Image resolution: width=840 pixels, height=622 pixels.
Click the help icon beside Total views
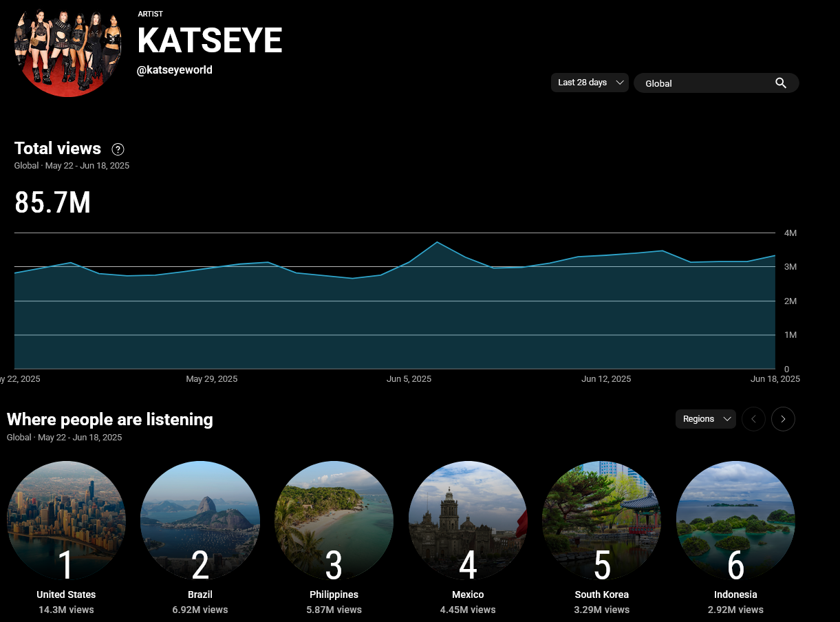118,149
